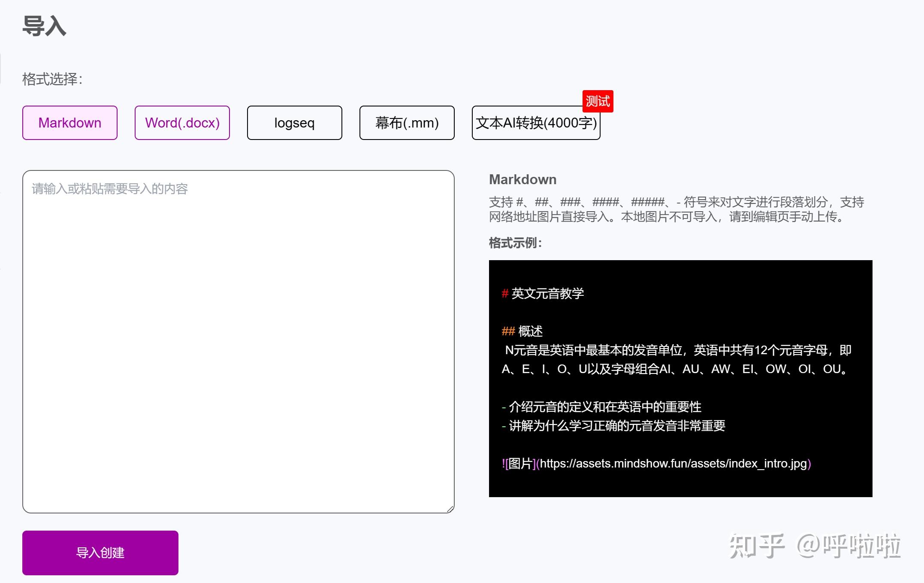Click the '# 英文元音教学' example line
The width and height of the screenshot is (924, 583).
point(543,294)
